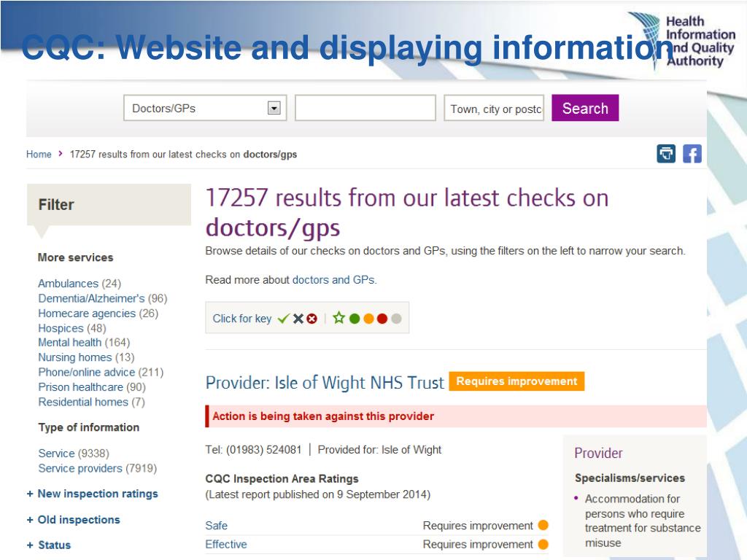
Task: Open the Doctors/GPs service type dropdown
Action: pyautogui.click(x=205, y=108)
